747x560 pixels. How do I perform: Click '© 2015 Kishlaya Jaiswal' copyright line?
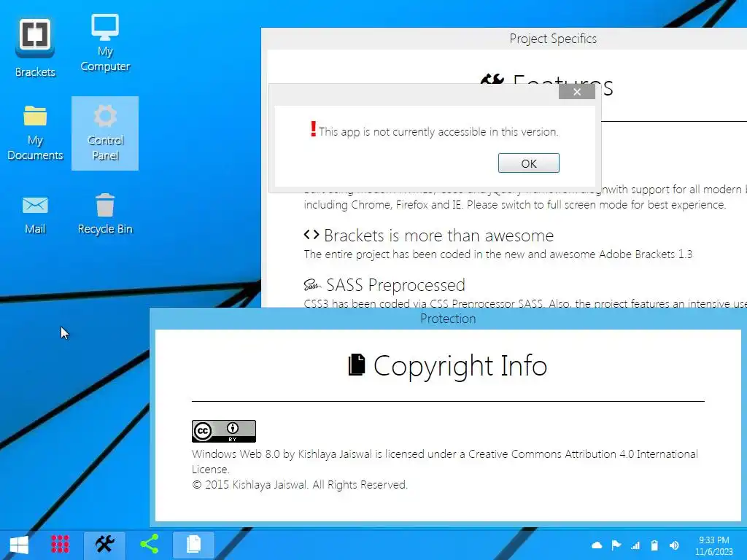[300, 485]
